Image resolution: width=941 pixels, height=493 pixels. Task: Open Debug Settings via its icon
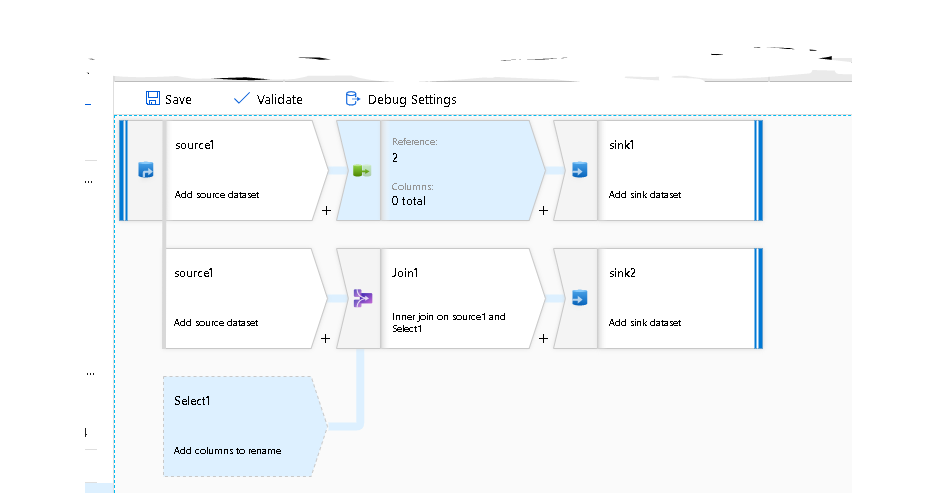[352, 99]
